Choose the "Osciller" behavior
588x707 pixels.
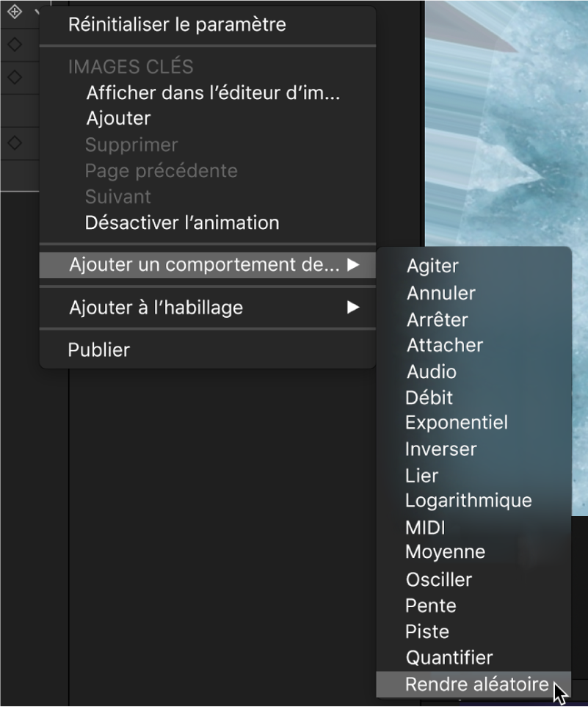click(438, 579)
